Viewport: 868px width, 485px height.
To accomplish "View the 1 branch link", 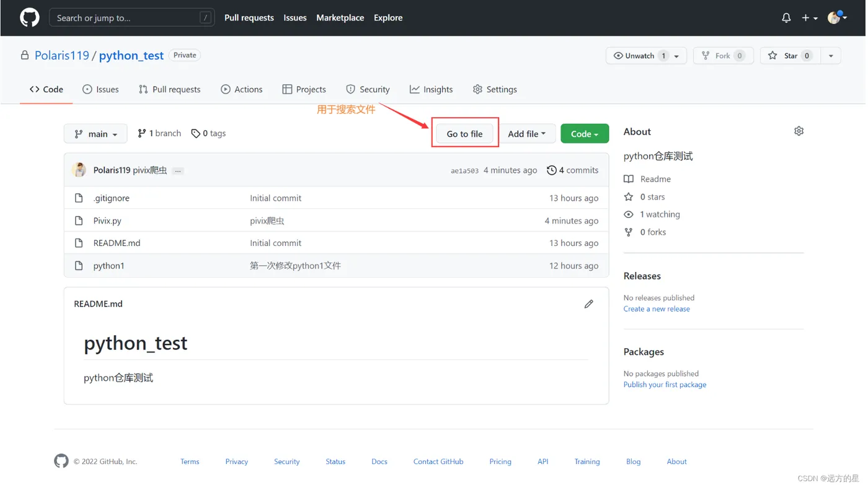I will pos(159,133).
